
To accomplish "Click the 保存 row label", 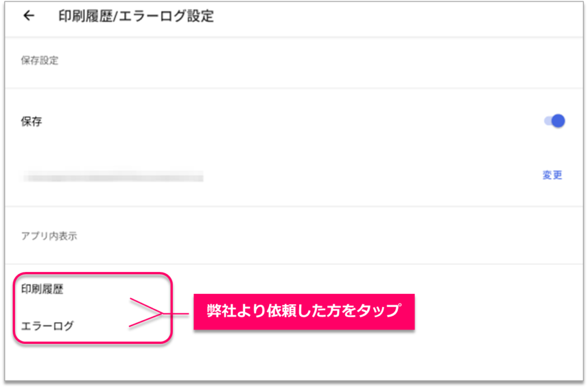I will tap(32, 122).
